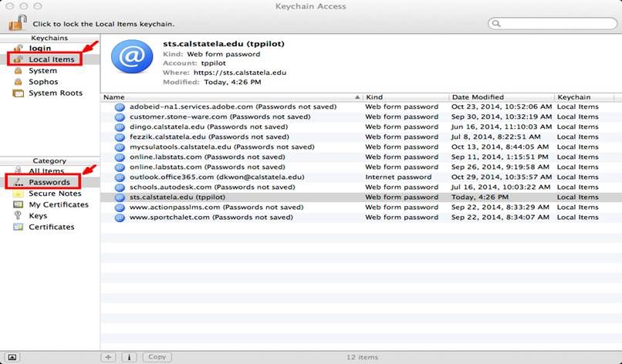
Task: Select the Certificates category
Action: (x=51, y=227)
